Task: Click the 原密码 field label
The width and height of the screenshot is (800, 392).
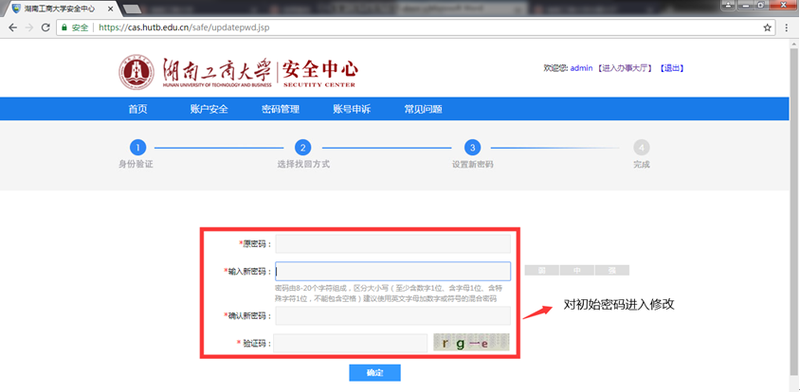Action: [255, 244]
